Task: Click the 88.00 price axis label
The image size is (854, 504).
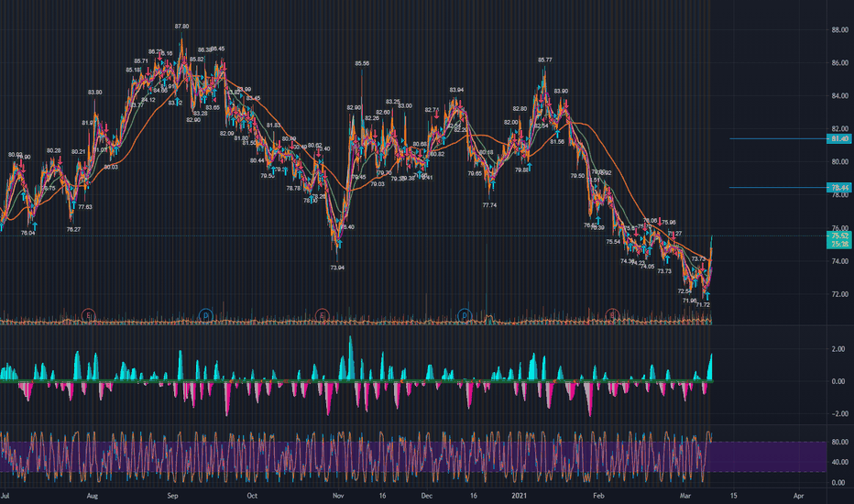Action: pos(839,30)
